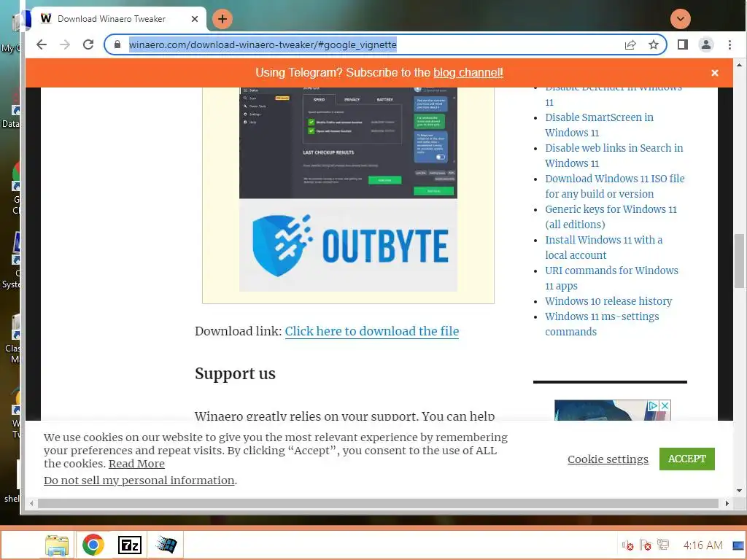Screen dimensions: 747x560
Task: Dismiss the Telegram banner
Action: (715, 73)
